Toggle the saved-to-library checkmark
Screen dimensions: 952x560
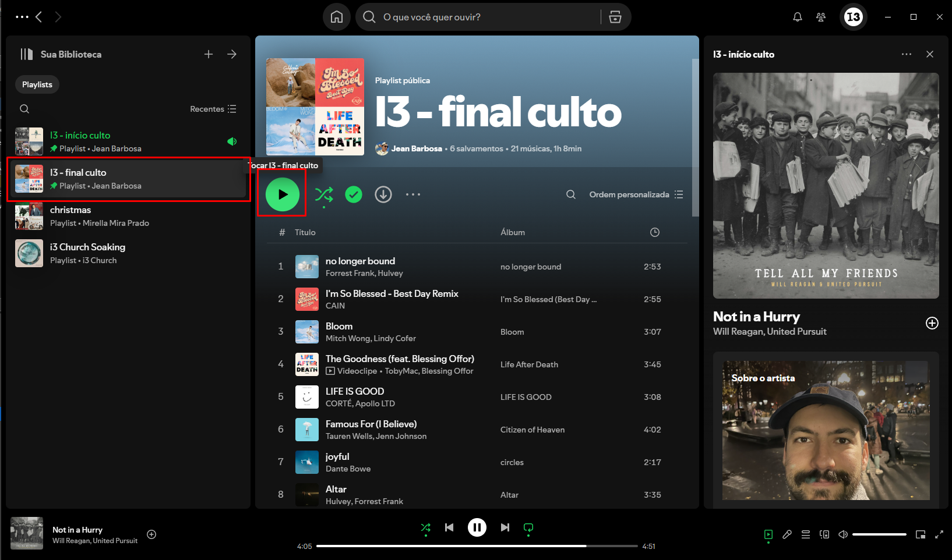pyautogui.click(x=354, y=194)
